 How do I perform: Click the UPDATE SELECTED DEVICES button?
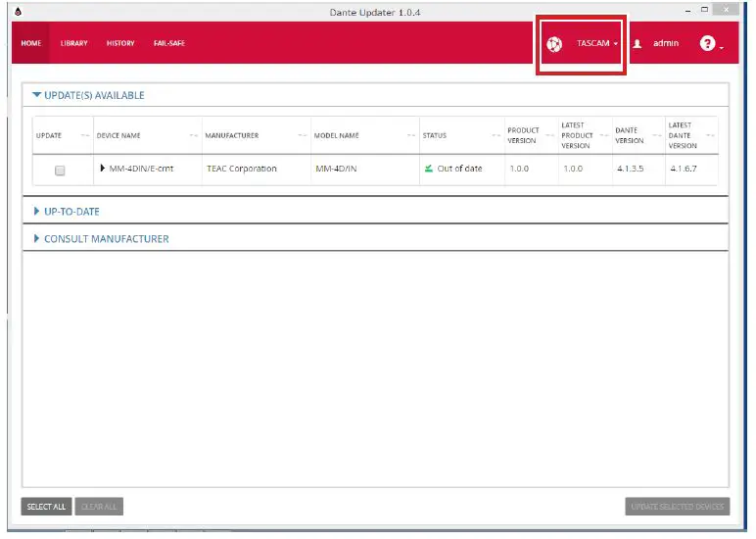click(x=678, y=507)
